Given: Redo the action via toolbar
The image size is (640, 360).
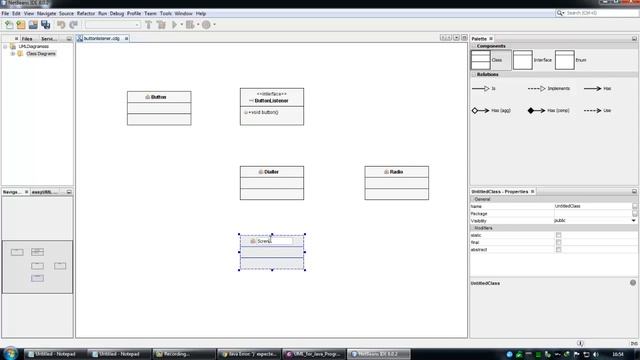Looking at the screenshot, I should coord(73,25).
